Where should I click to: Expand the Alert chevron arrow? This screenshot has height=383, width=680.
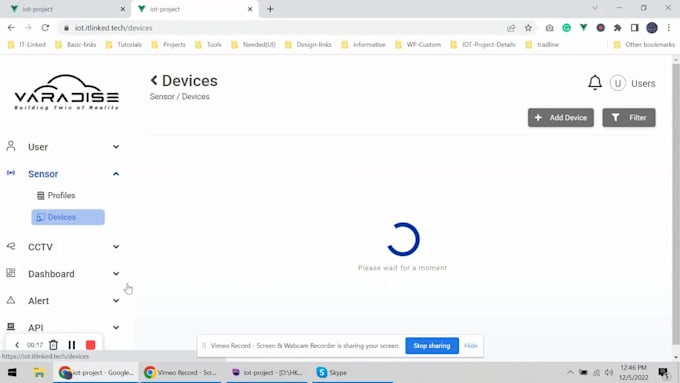click(x=116, y=301)
